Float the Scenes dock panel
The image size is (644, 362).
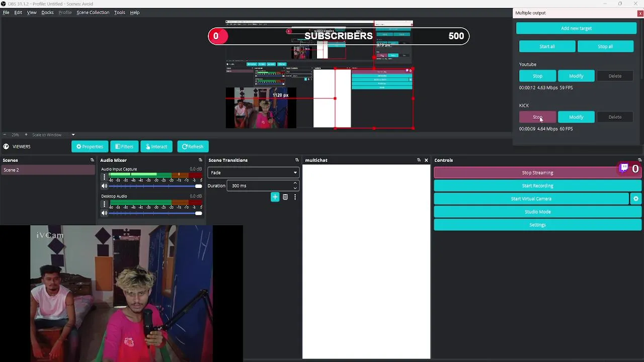92,160
